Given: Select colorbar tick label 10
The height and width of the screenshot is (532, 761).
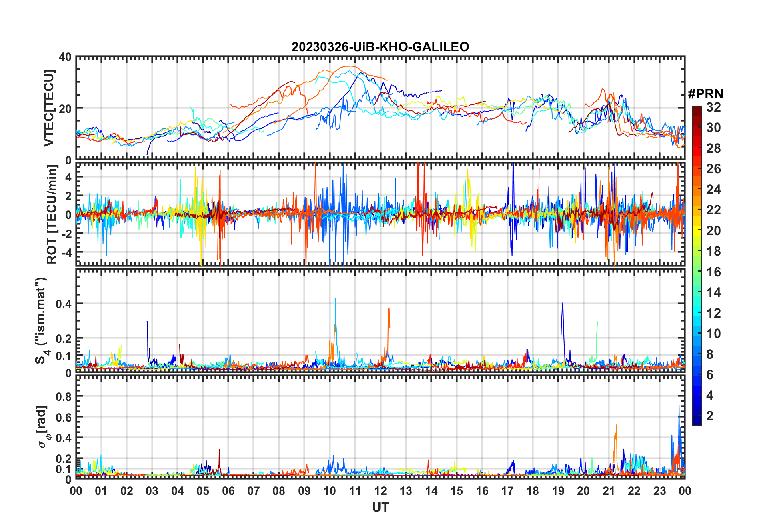Looking at the screenshot, I should tap(713, 333).
